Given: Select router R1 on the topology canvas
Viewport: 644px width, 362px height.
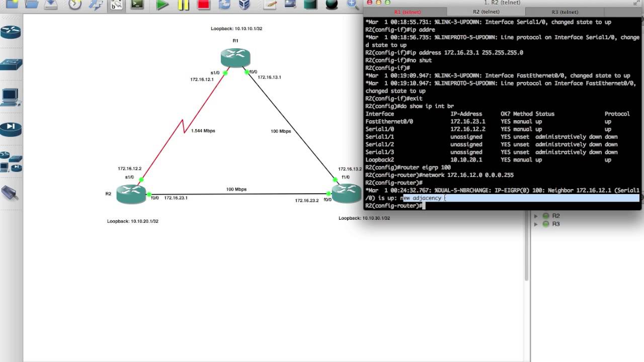Looking at the screenshot, I should point(235,58).
